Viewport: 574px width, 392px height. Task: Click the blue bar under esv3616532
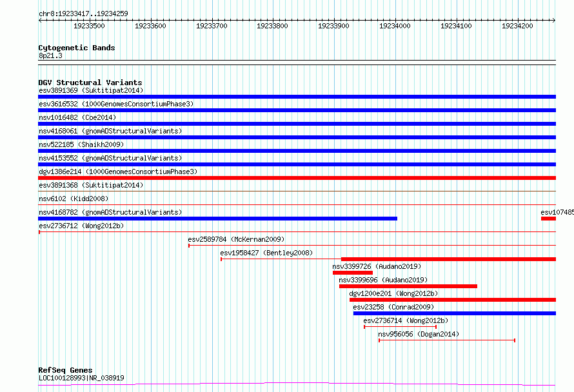point(297,110)
